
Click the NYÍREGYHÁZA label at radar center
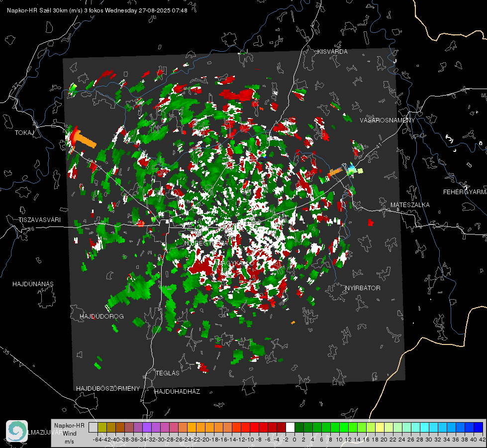click(206, 243)
